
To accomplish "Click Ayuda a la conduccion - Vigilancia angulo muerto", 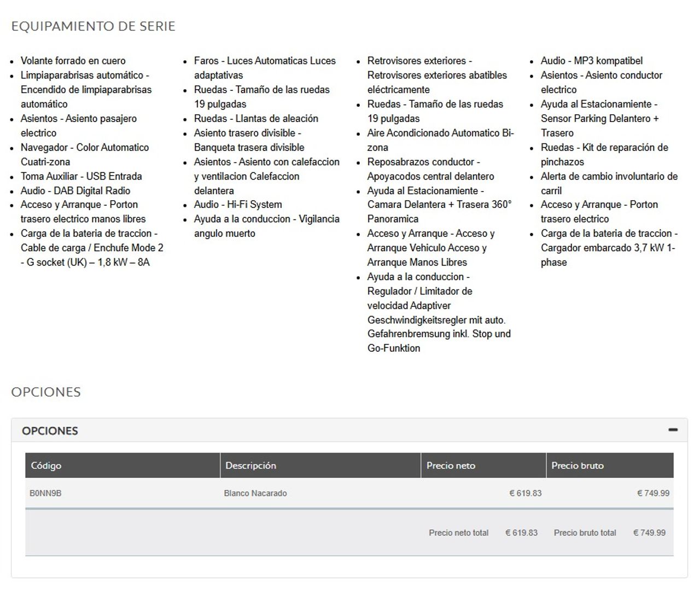I will point(267,226).
